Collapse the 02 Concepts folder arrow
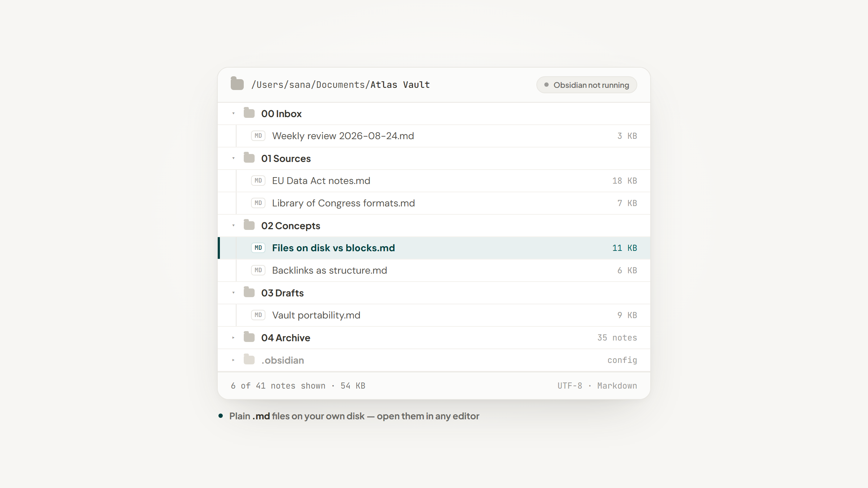Viewport: 868px width, 488px height. pos(233,226)
